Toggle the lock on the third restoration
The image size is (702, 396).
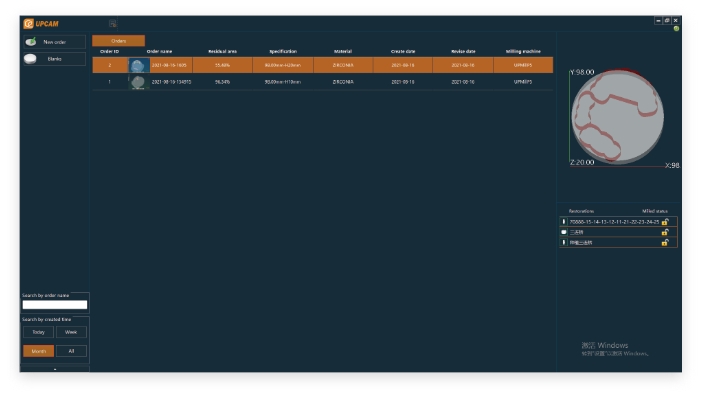pos(665,243)
